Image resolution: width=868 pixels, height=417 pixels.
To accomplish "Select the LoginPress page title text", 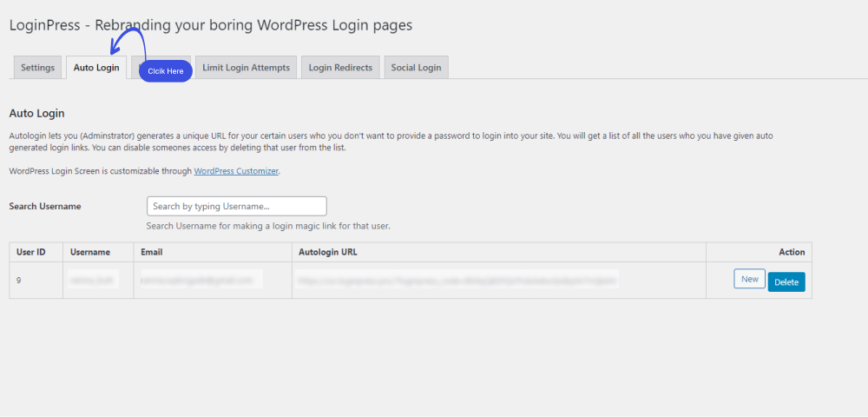I will [211, 25].
